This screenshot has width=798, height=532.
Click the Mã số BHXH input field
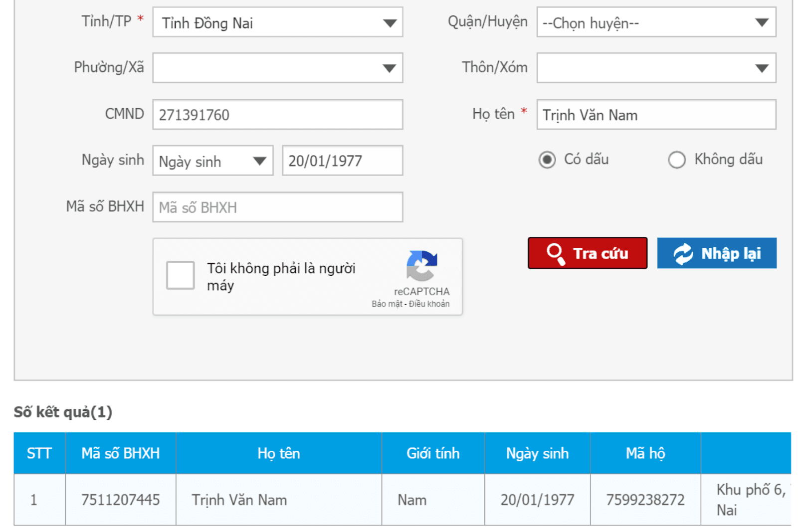coord(277,207)
